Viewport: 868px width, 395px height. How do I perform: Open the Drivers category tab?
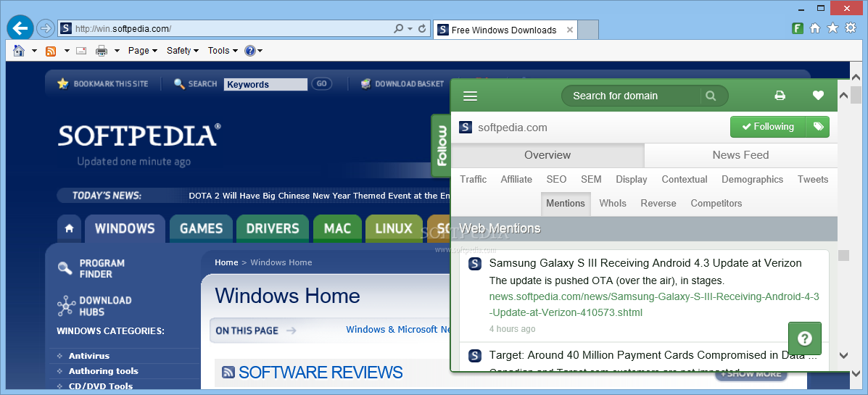[x=273, y=228]
